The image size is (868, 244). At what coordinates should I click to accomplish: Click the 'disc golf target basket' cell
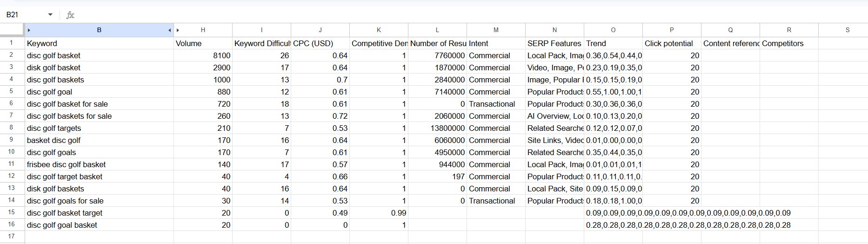pos(99,176)
